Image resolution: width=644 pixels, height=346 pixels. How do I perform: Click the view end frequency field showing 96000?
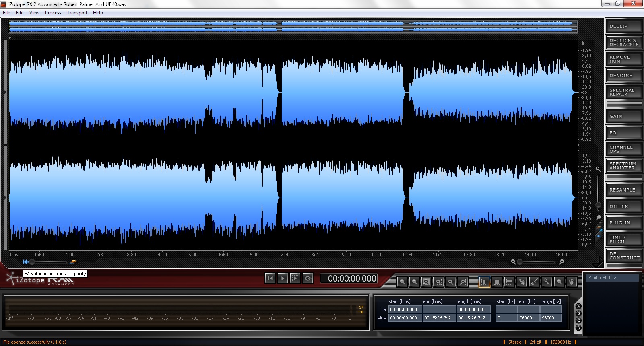click(528, 318)
